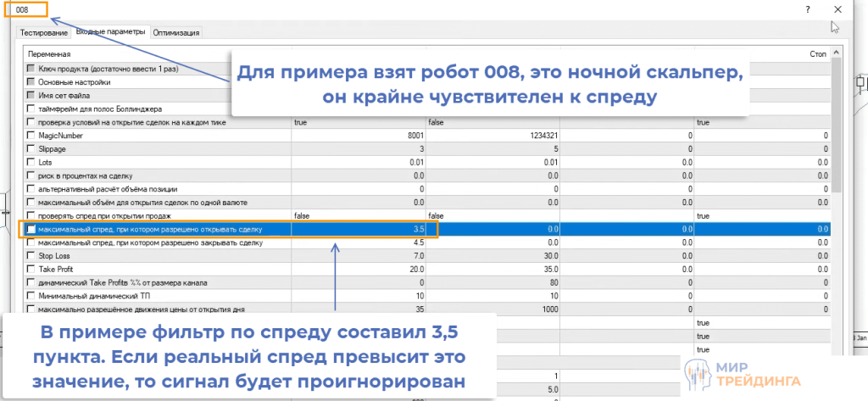Click the vertical scrollbar thumb of parameter list
This screenshot has width=868, height=401.
click(x=837, y=127)
